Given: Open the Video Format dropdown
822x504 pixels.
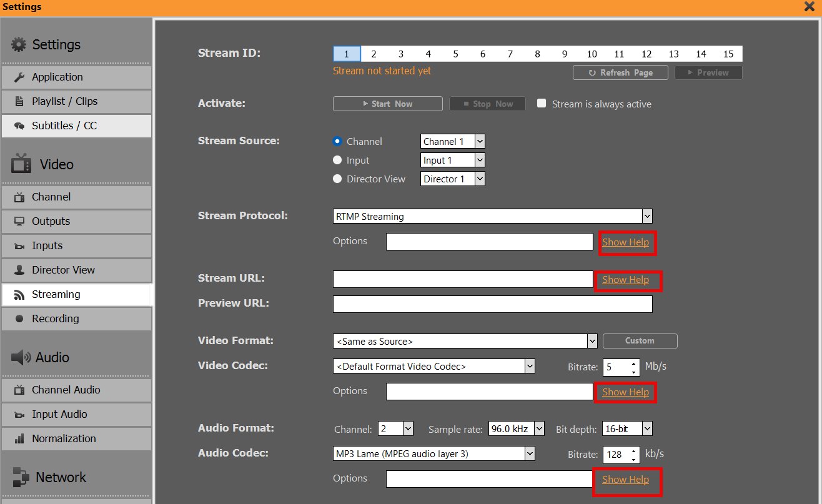Looking at the screenshot, I should [592, 342].
